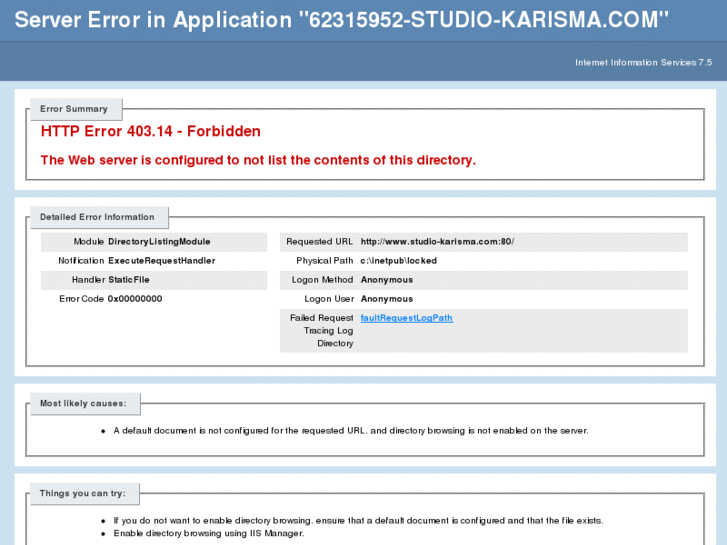
Task: Click the Internet Information Services 7.5 text
Action: (x=643, y=63)
